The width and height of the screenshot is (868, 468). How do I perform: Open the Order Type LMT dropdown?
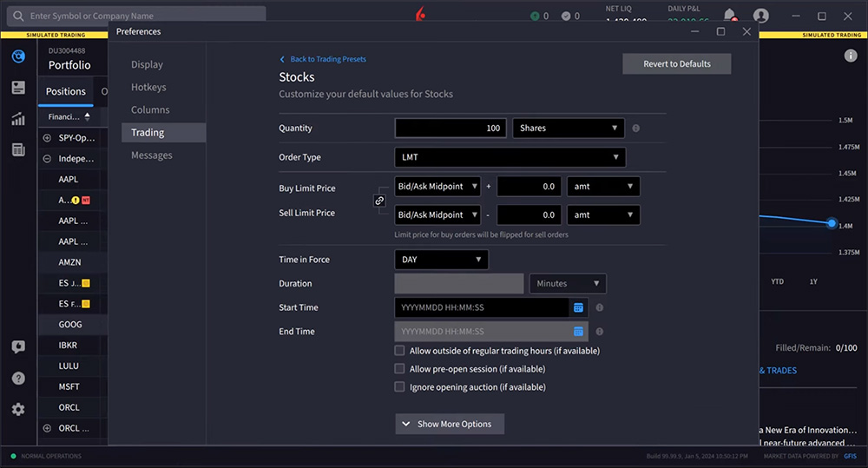[510, 157]
